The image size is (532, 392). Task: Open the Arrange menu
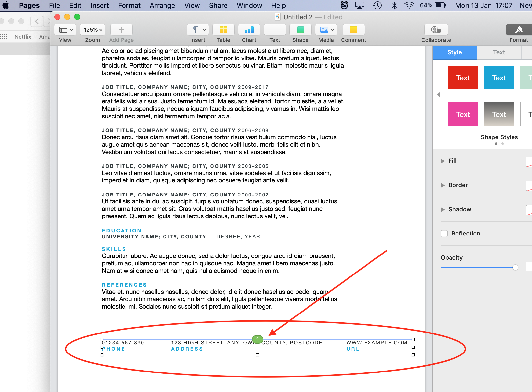point(162,5)
